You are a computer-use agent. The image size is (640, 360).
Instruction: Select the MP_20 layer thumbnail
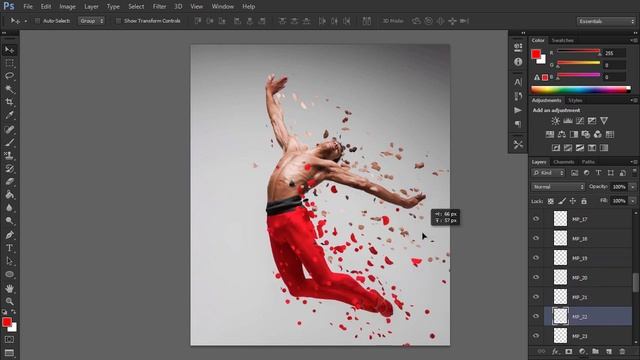[560, 277]
